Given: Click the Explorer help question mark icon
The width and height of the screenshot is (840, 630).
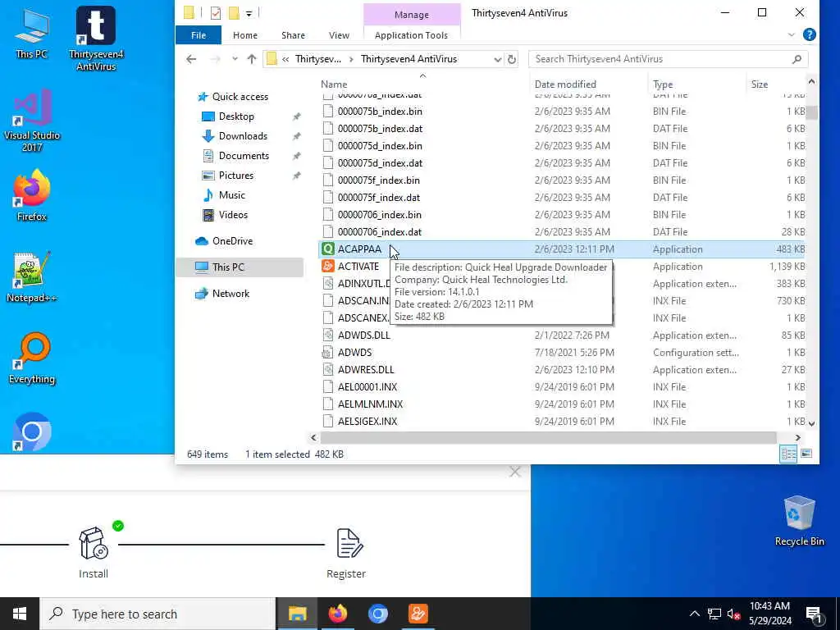Looking at the screenshot, I should click(x=810, y=34).
